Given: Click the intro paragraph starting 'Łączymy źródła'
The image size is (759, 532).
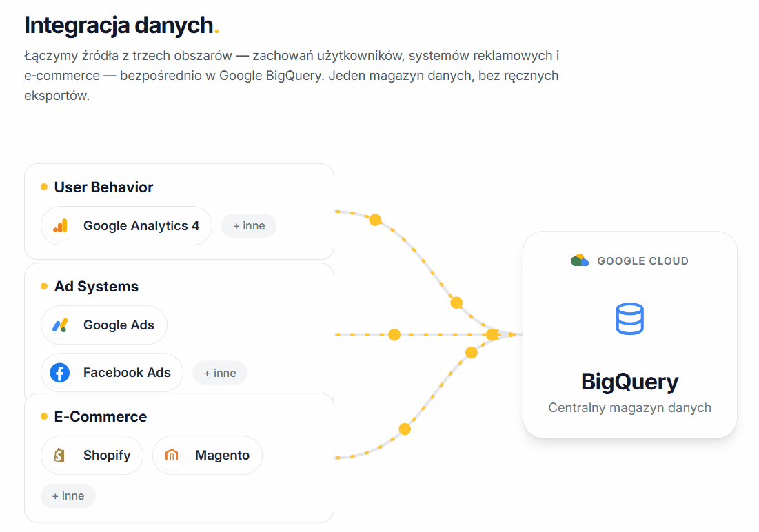Looking at the screenshot, I should [292, 76].
